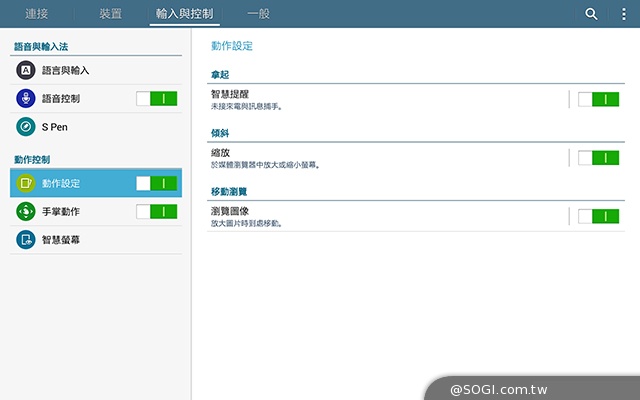
Task: Click the 語言與輸入 keyboard icon
Action: coord(25,70)
